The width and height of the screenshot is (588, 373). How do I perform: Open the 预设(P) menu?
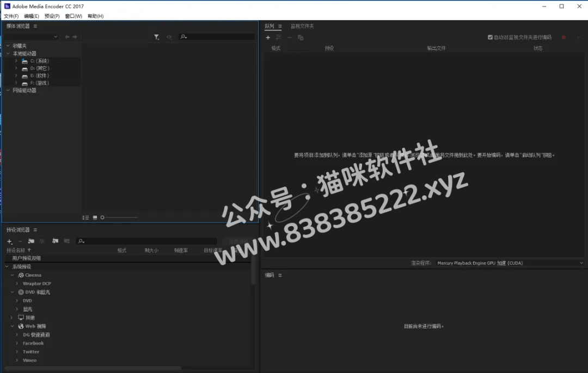tap(52, 16)
